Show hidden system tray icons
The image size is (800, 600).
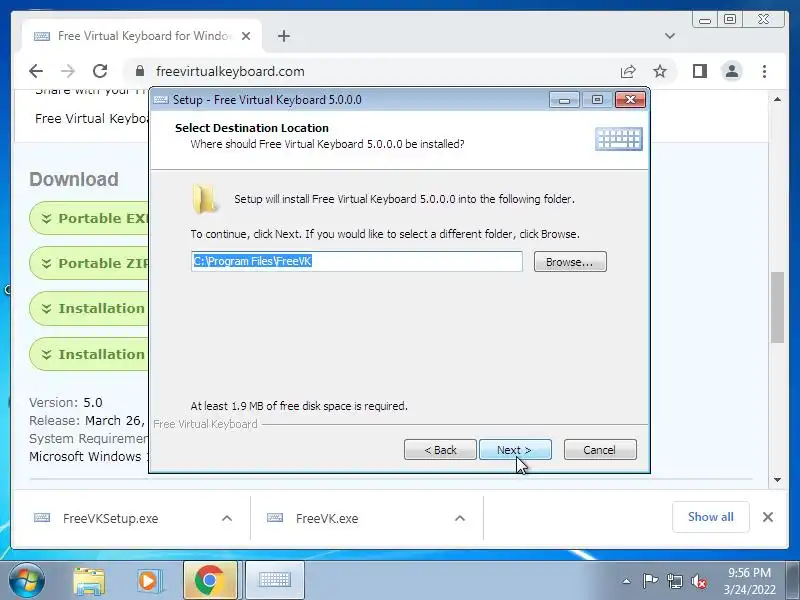[627, 581]
